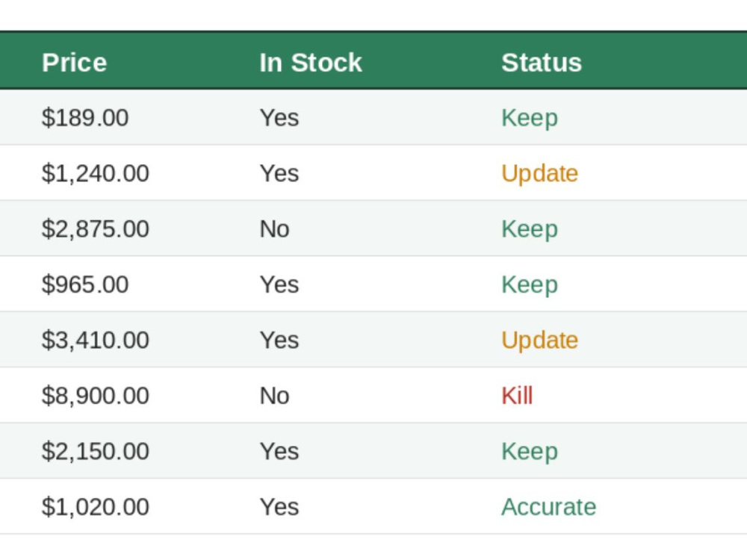This screenshot has height=560, width=747.
Task: Click Keep status in $189.00 row
Action: [530, 118]
